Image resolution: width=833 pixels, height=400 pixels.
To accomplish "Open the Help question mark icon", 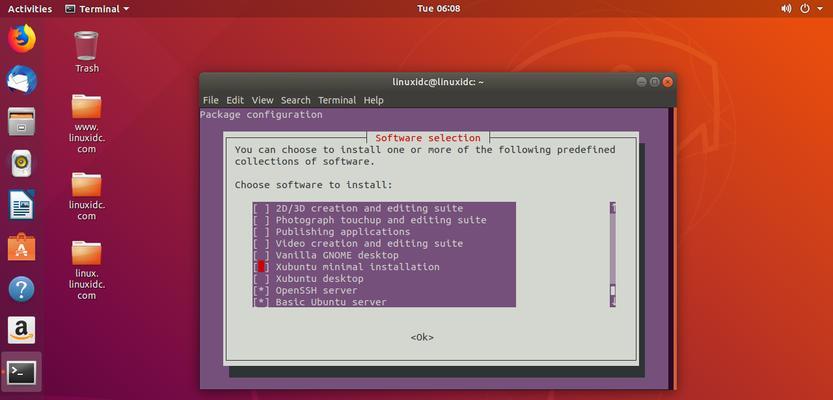I will (x=21, y=290).
